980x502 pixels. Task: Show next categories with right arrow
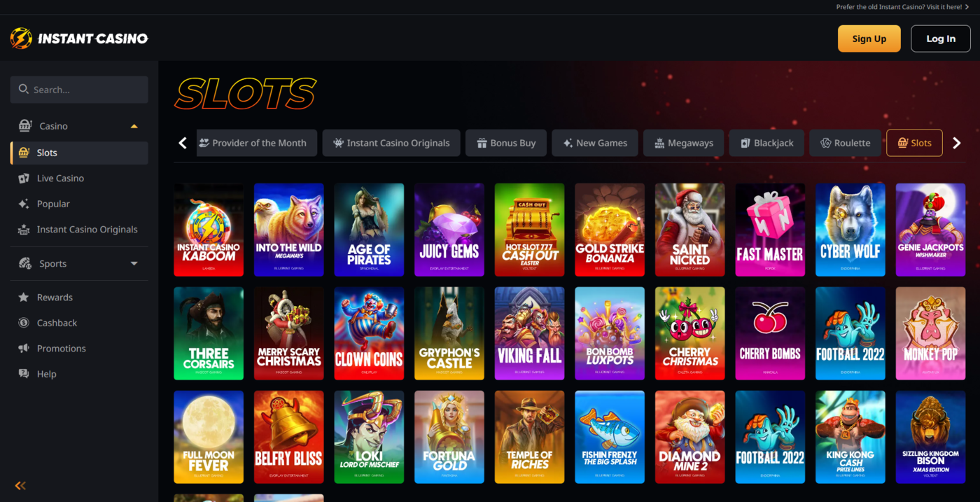point(957,143)
